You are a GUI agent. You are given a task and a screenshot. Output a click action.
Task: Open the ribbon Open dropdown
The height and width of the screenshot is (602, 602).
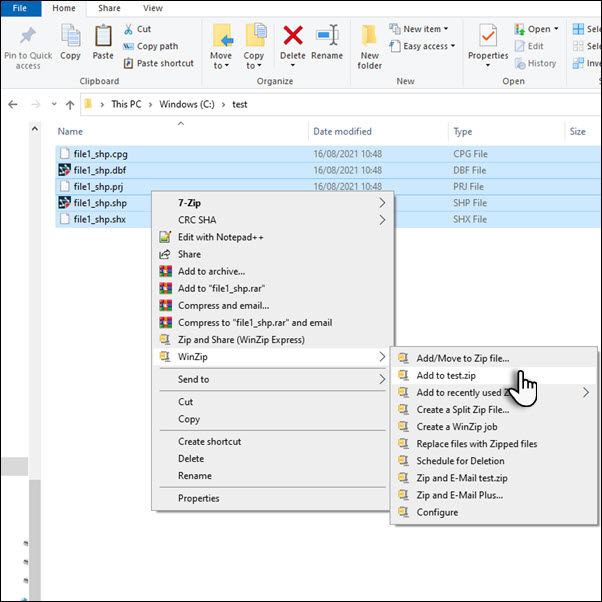537,29
